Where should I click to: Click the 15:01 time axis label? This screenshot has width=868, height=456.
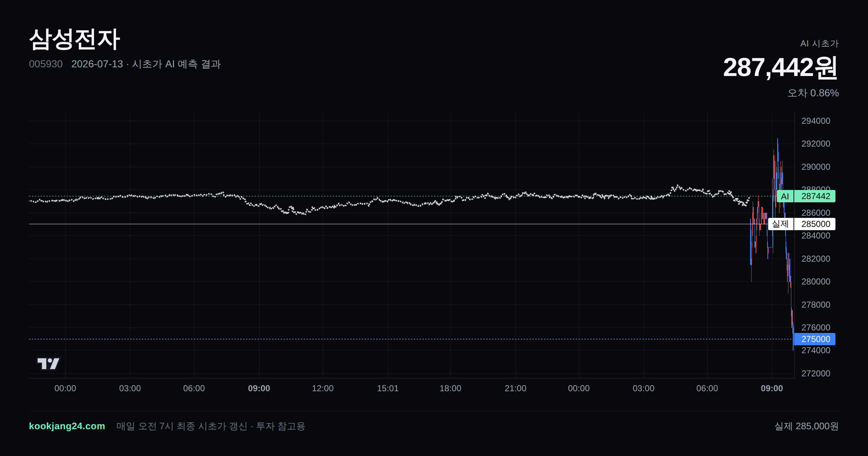(388, 388)
